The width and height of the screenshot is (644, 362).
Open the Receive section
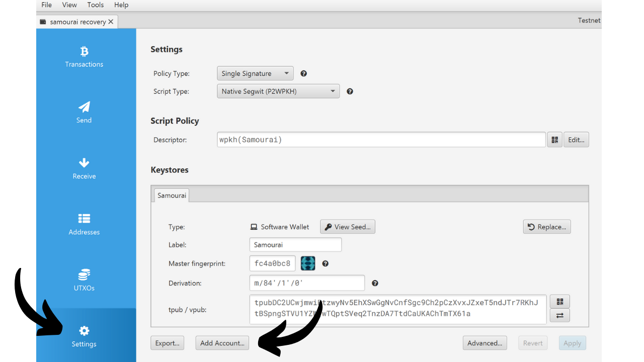point(84,169)
